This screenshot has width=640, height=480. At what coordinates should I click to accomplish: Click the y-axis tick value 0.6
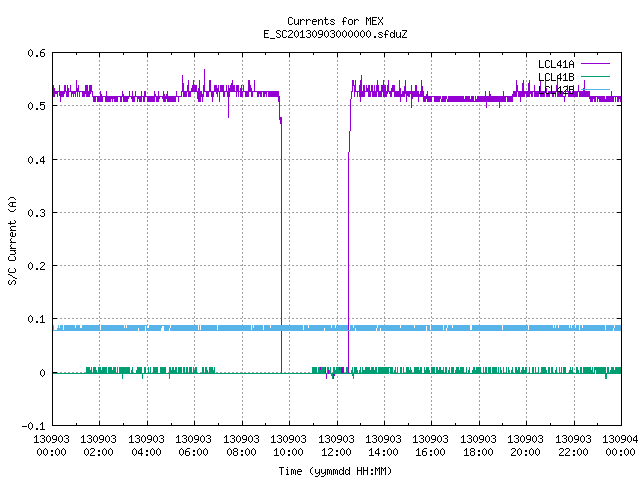click(36, 53)
